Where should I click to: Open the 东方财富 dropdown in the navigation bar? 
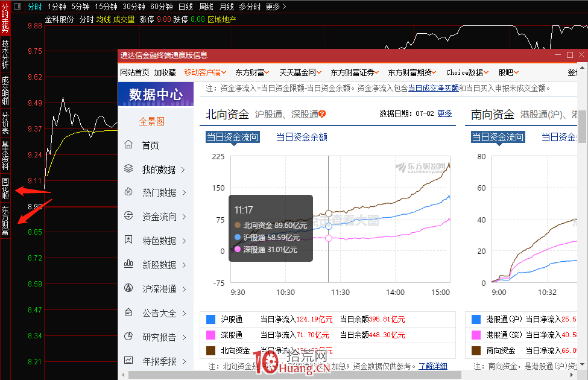[252, 72]
